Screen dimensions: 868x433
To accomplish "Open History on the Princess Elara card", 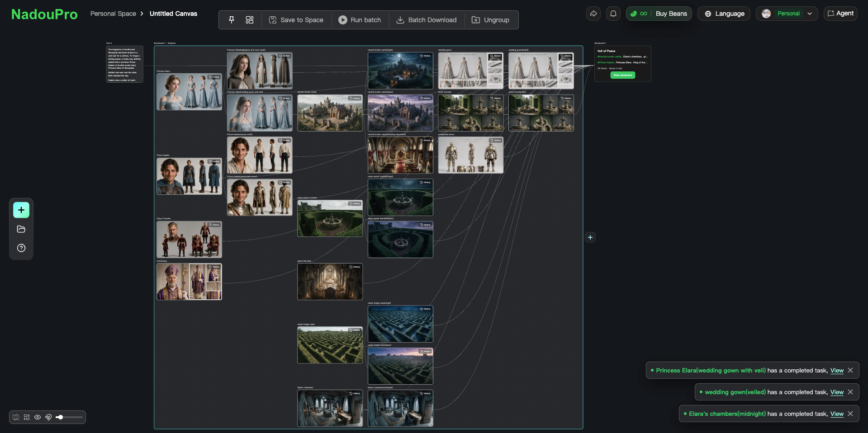I will coord(214,77).
